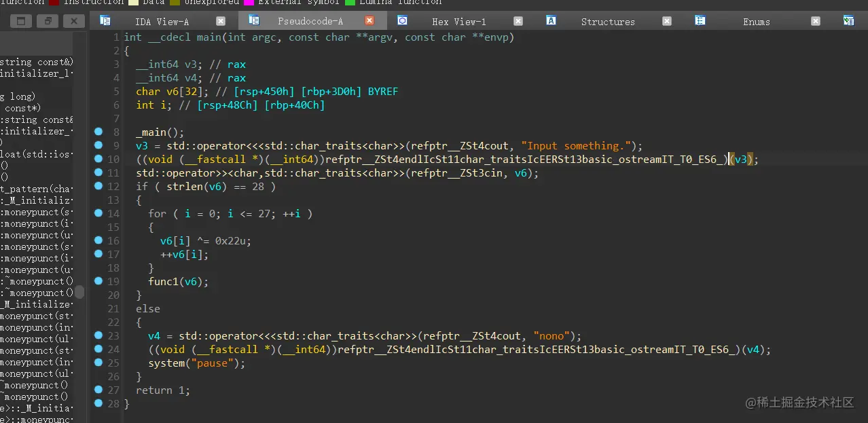Toggle breakpoint dot on line 27
Screen dimensions: 868x423
pos(98,390)
